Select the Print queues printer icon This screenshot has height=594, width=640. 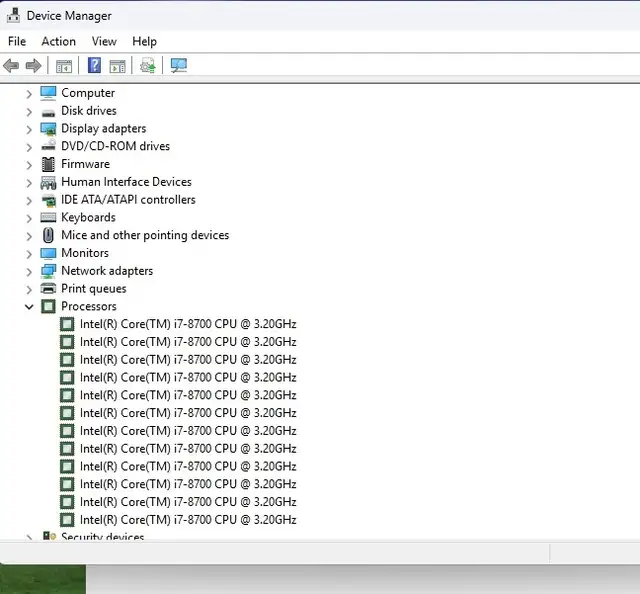point(48,289)
